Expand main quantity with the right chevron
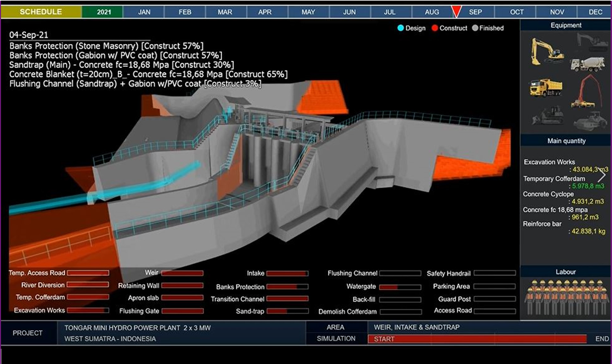The image size is (612, 364). point(602,175)
